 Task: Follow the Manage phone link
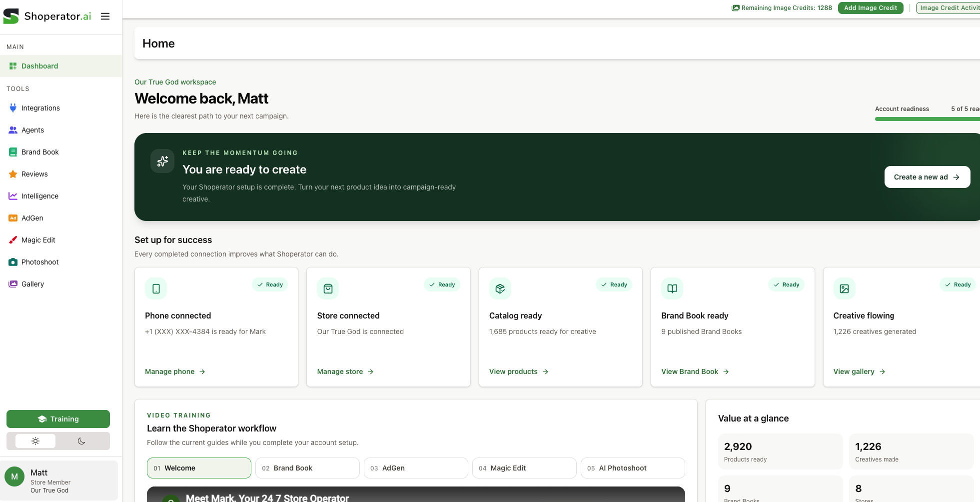pyautogui.click(x=175, y=371)
